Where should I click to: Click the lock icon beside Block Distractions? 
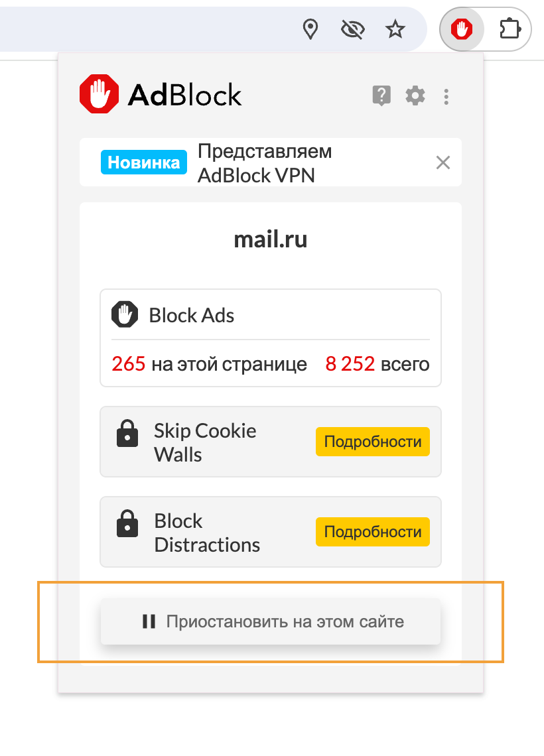(x=127, y=525)
